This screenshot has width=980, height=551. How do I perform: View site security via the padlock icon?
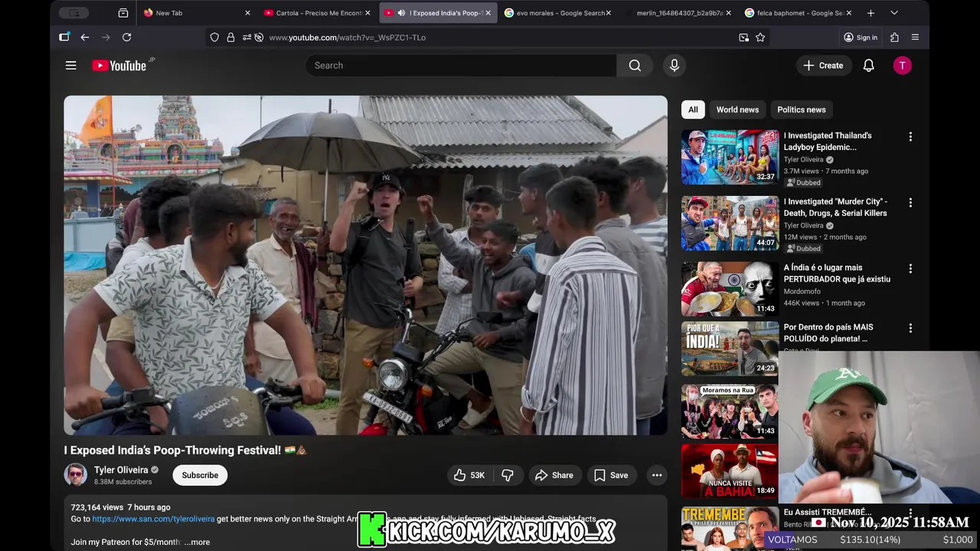click(x=230, y=37)
